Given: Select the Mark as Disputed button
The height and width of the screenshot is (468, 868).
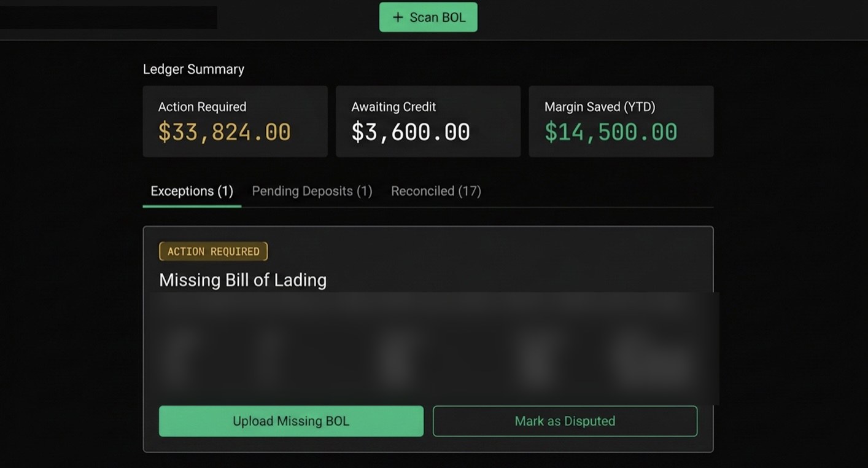Looking at the screenshot, I should 565,421.
